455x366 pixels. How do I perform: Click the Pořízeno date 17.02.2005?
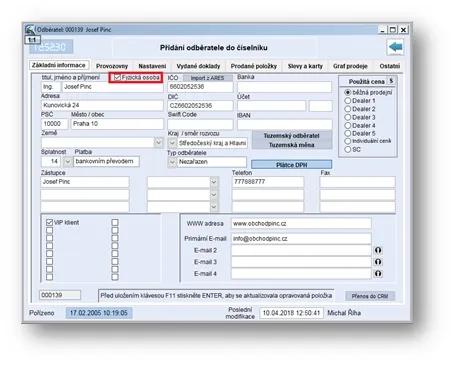pos(99,313)
